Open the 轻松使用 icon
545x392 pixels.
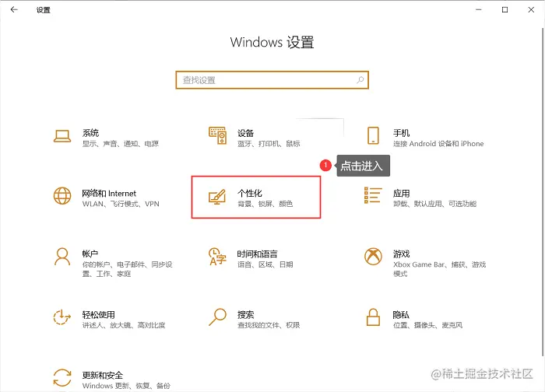(62, 317)
